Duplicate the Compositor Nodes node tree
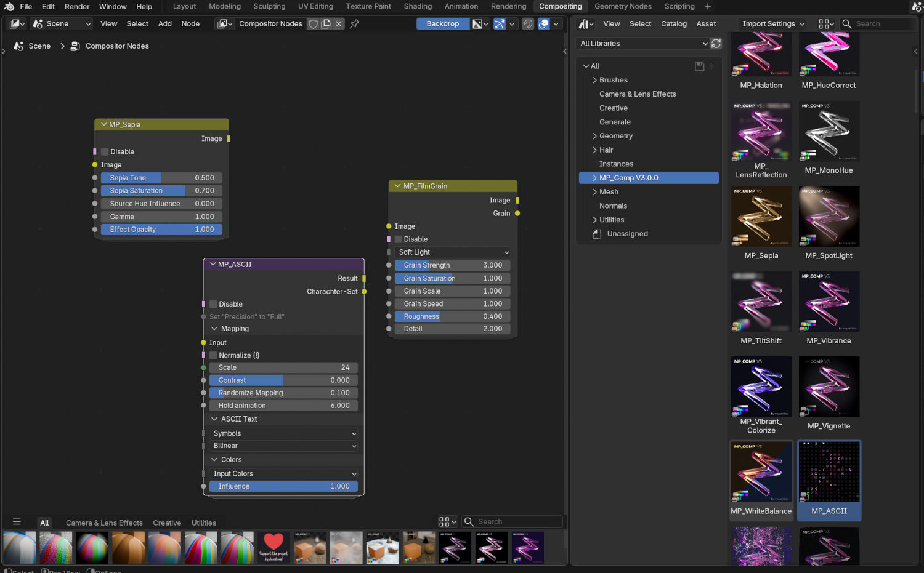Screen dimensions: 924x573 coord(325,23)
